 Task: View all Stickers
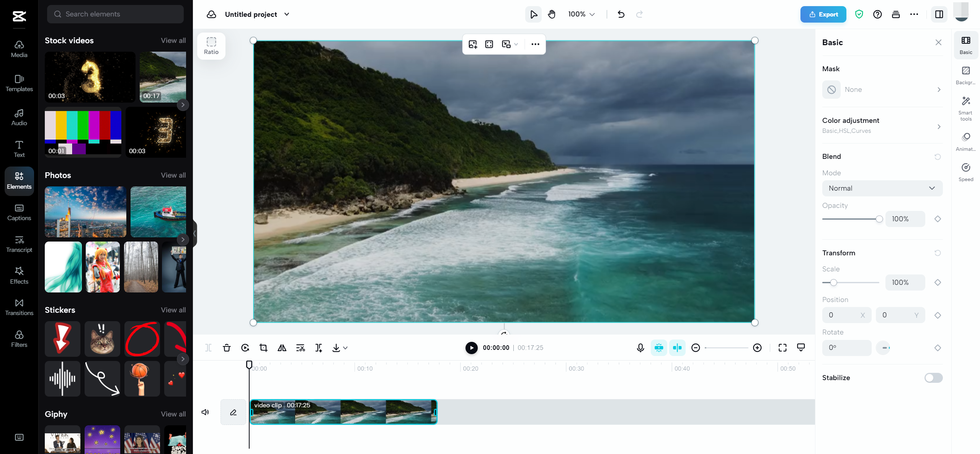click(x=173, y=310)
